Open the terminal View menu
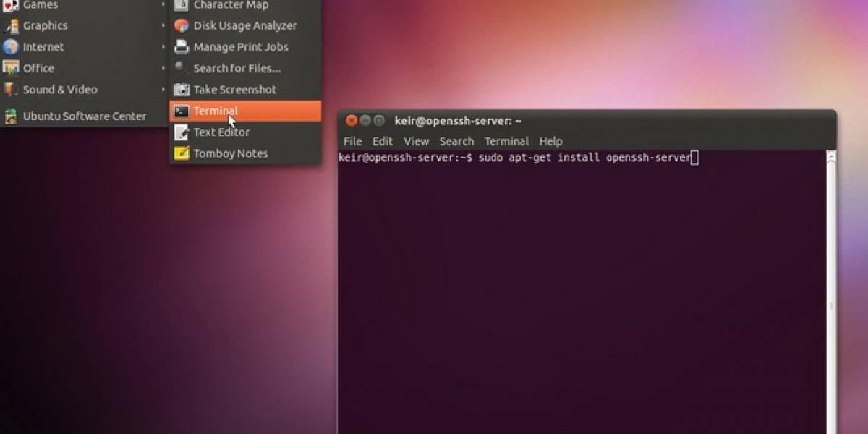The height and width of the screenshot is (434, 868). (417, 141)
